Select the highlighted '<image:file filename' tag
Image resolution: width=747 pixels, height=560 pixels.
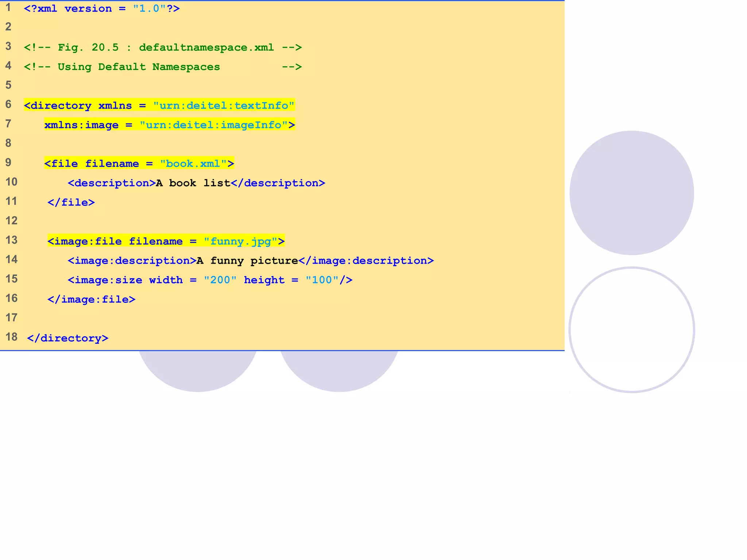(166, 241)
